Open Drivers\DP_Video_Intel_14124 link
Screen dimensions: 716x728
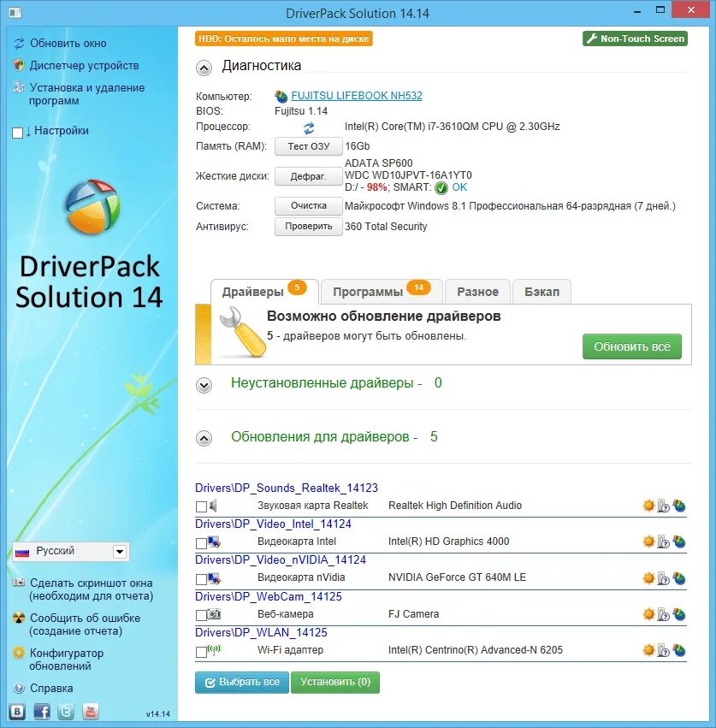coord(273,524)
